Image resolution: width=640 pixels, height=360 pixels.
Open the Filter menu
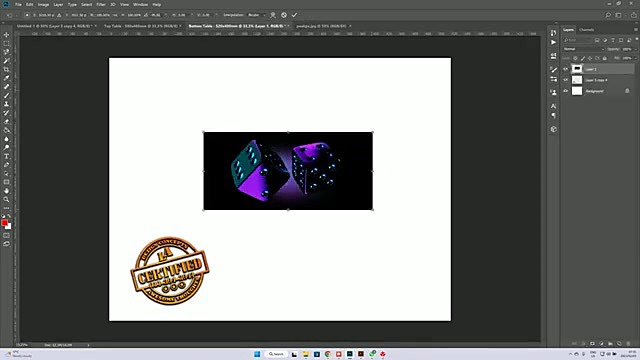[x=101, y=4]
